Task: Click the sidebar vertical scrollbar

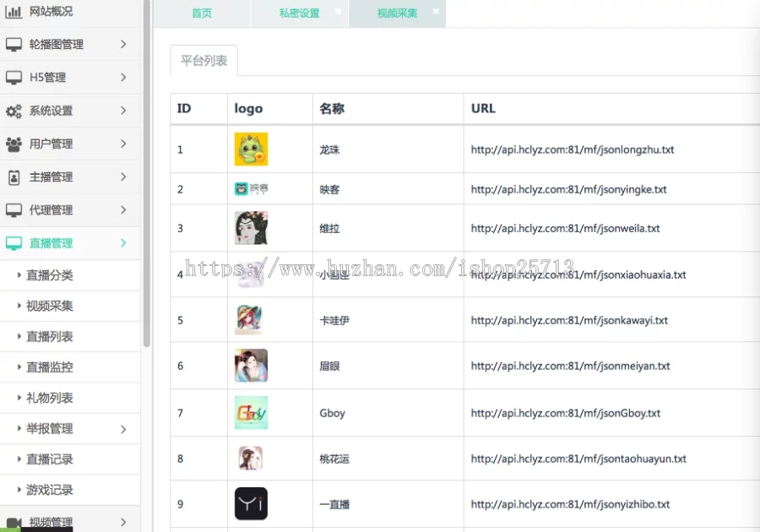Action: coord(146,169)
